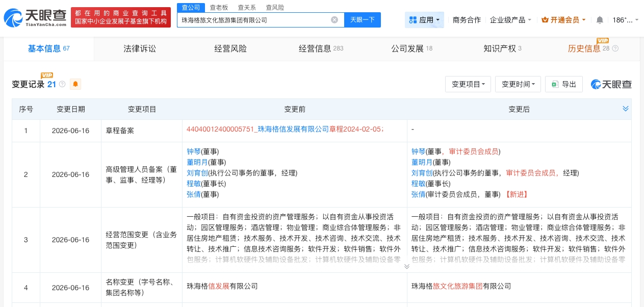Switch to the 经营信息 tab
Screen dimensions: 644x307
[x=321, y=48]
